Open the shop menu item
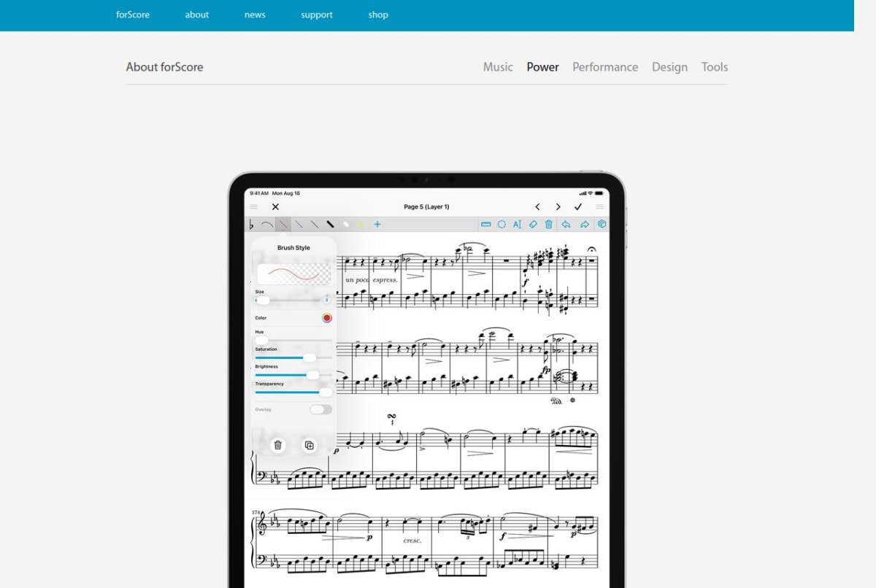The image size is (876, 588). click(378, 15)
